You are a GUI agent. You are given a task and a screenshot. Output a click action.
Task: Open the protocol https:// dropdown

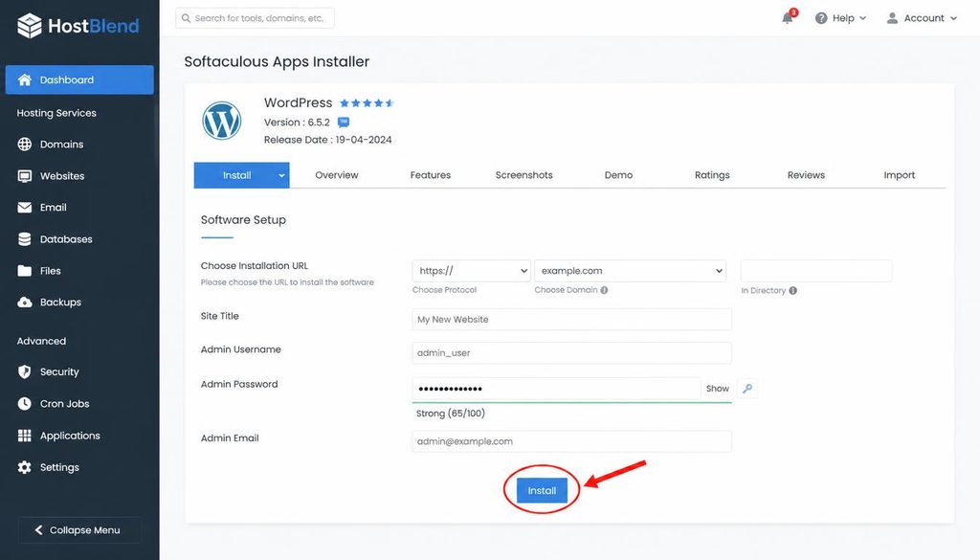(471, 271)
